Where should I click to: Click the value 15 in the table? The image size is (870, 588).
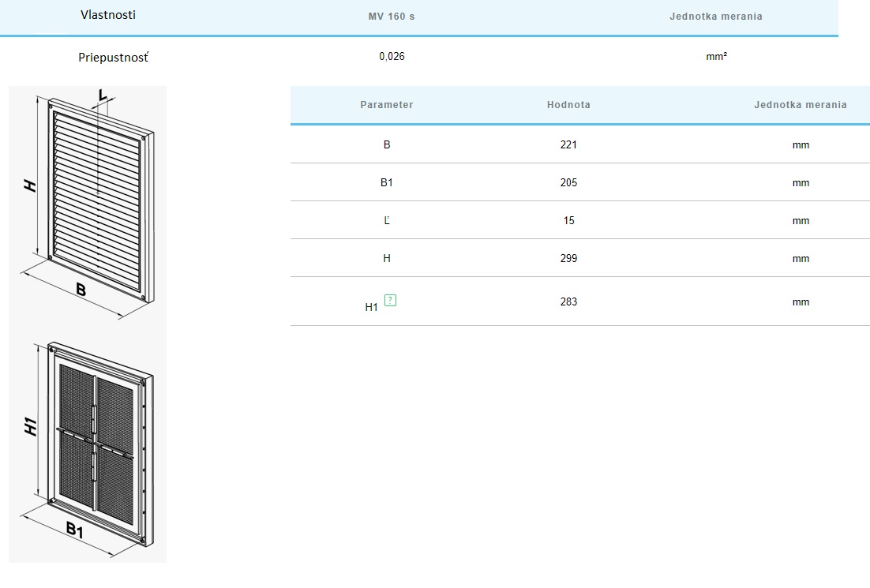[568, 220]
